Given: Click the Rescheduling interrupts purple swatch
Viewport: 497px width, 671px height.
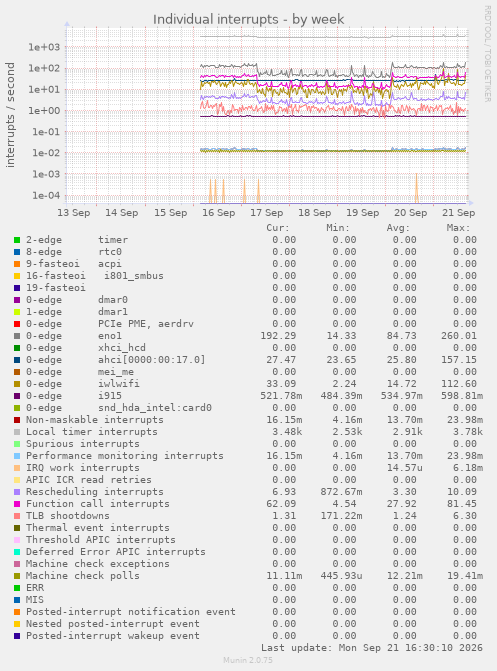Looking at the screenshot, I should click(17, 492).
